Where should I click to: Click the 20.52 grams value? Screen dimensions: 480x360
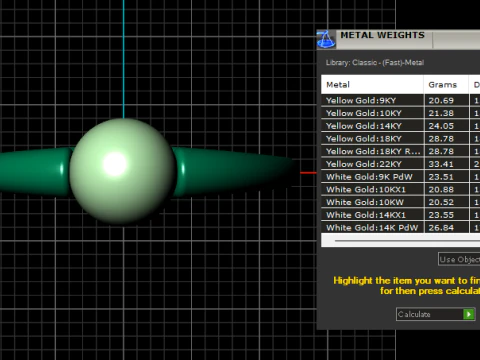[x=441, y=202]
